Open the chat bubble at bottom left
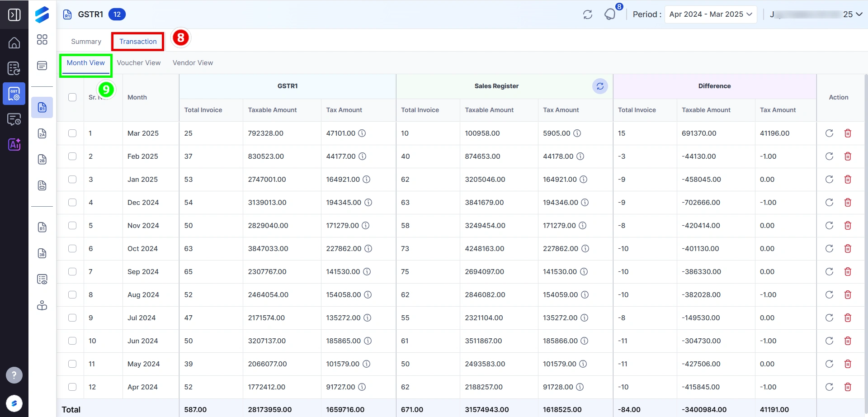868x417 pixels. pyautogui.click(x=14, y=403)
